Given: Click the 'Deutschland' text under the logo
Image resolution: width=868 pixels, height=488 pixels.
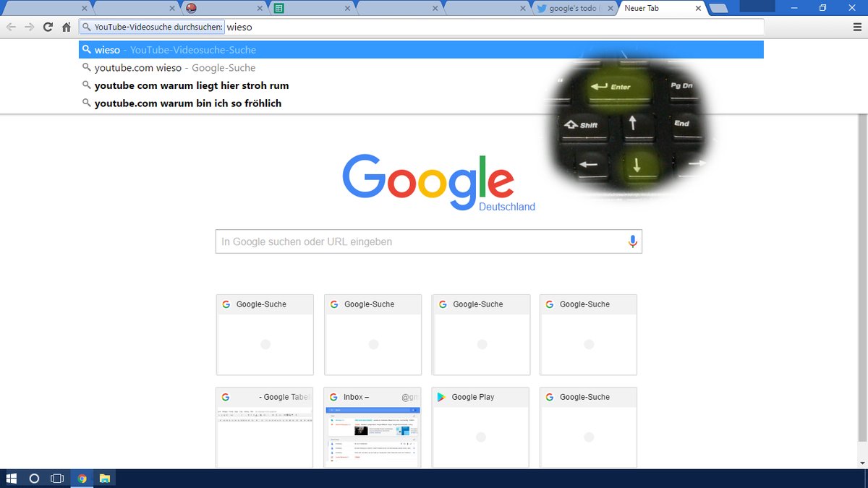Looking at the screenshot, I should click(507, 207).
